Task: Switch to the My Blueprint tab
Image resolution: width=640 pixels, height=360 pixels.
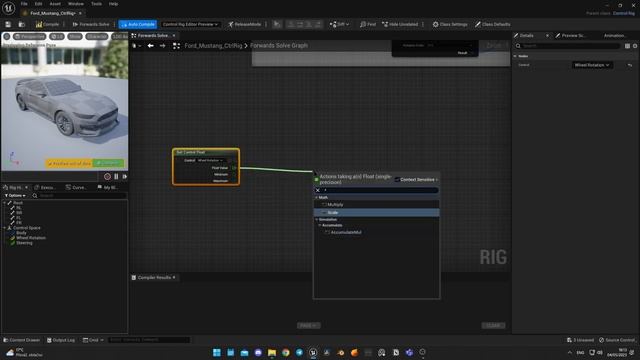Action: click(108, 187)
